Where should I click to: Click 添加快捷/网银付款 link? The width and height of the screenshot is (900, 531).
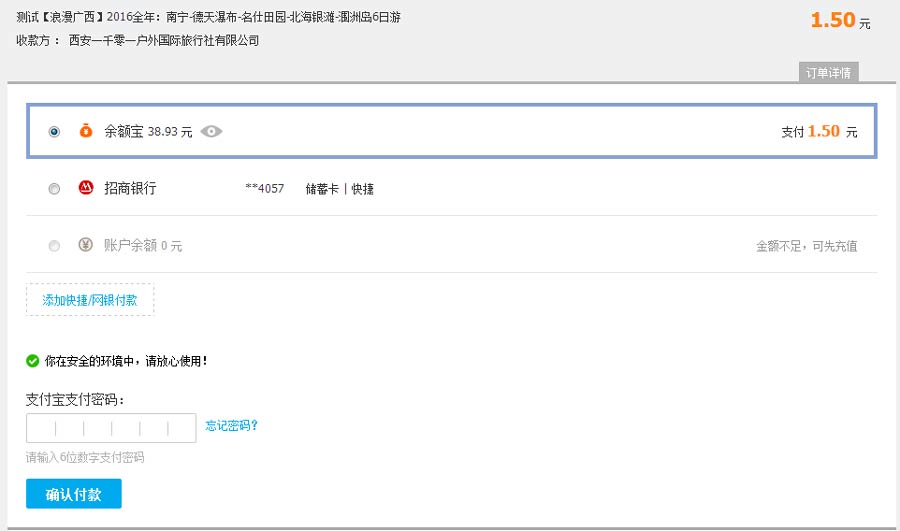(90, 300)
